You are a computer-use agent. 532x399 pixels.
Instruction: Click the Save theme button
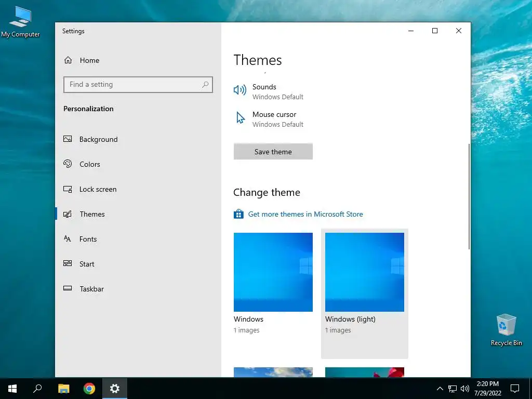pyautogui.click(x=273, y=151)
